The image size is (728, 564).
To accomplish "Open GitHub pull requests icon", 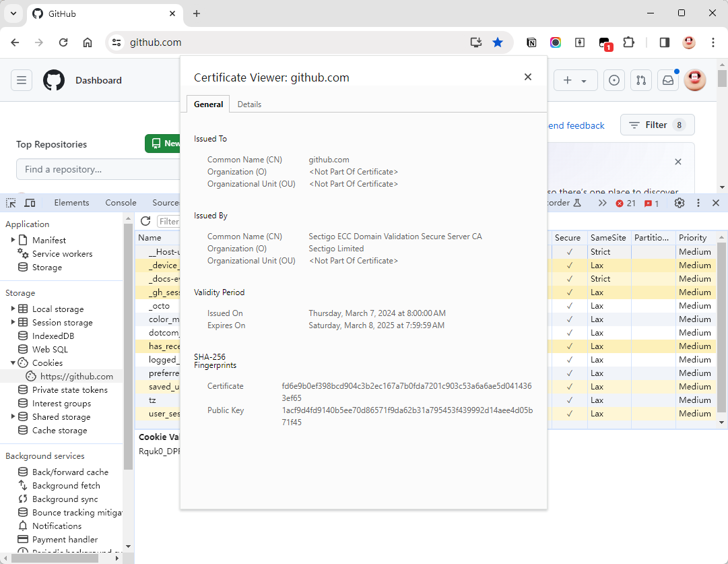I will pyautogui.click(x=641, y=80).
